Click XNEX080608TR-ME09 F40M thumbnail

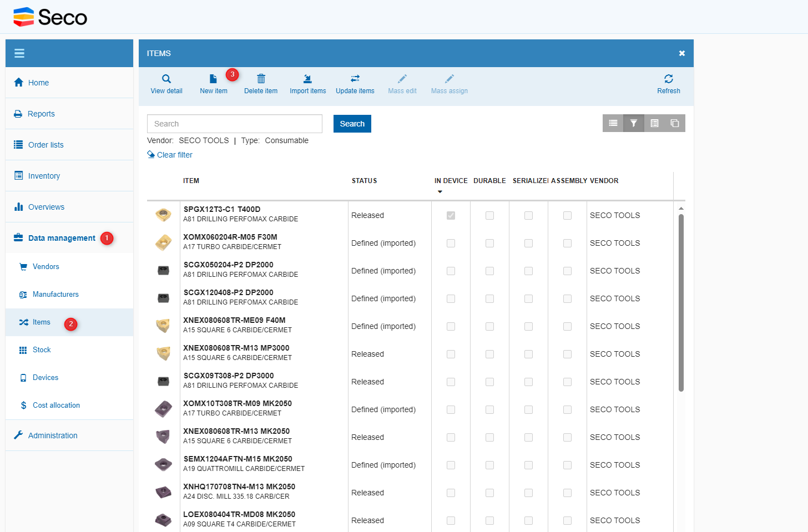[163, 326]
